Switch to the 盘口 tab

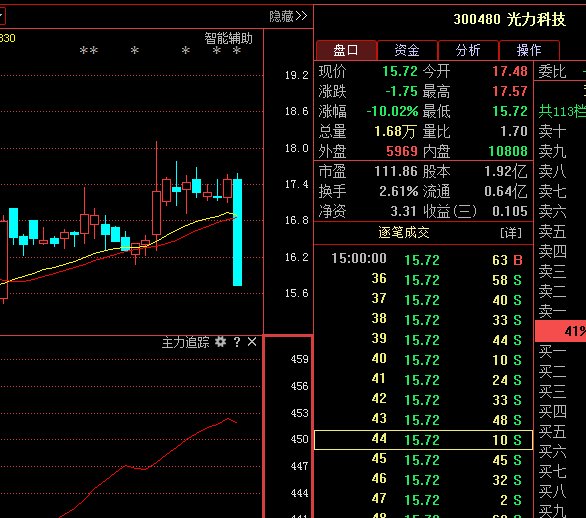point(346,50)
